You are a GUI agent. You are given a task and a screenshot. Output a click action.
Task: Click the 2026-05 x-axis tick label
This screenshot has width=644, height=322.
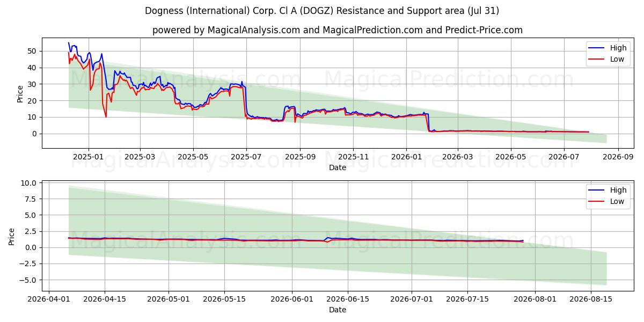(x=510, y=157)
